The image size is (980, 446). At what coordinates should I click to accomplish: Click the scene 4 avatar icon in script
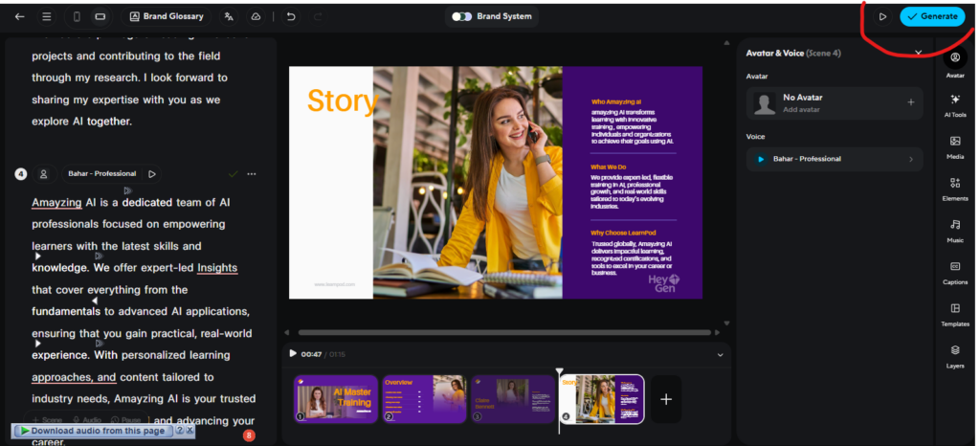[x=44, y=174]
